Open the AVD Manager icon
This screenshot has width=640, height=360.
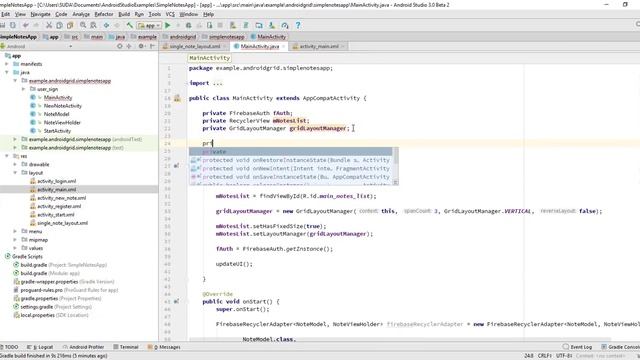[233, 25]
